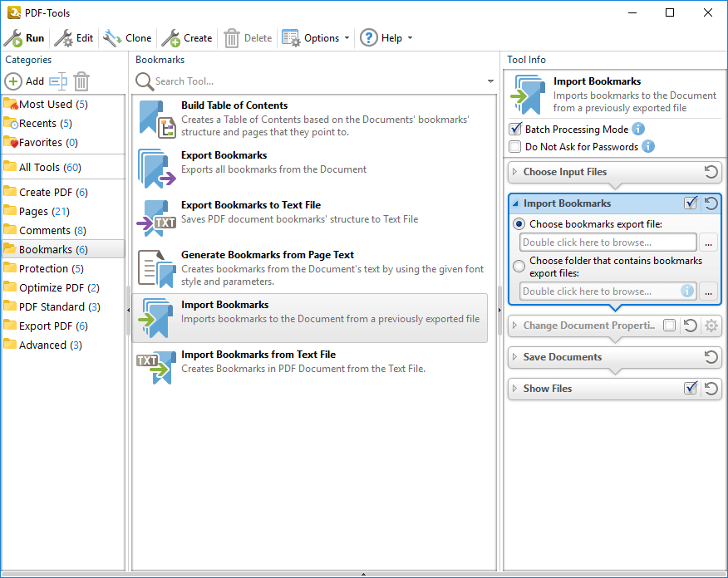This screenshot has height=578, width=728.
Task: Open the Recents category
Action: pyautogui.click(x=63, y=124)
